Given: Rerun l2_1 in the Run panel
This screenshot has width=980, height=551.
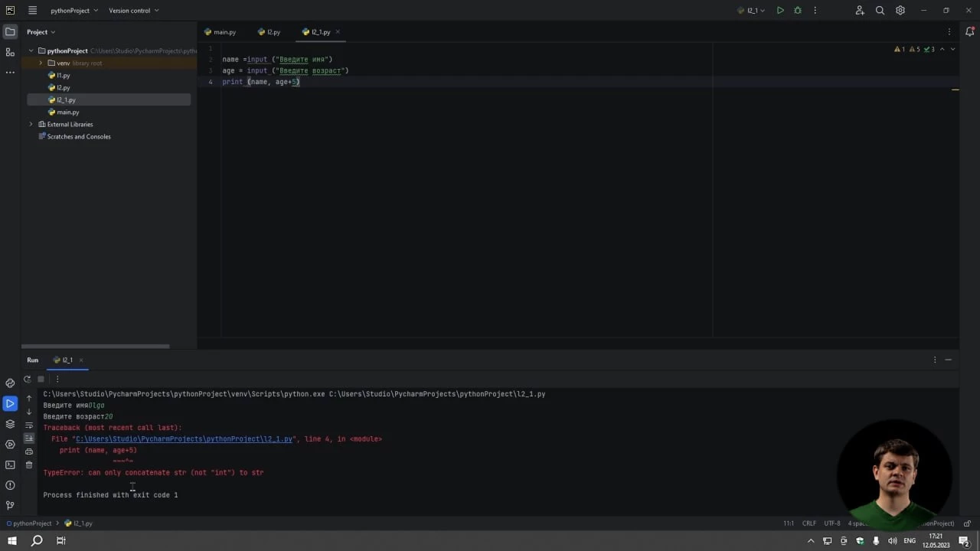Looking at the screenshot, I should point(28,379).
